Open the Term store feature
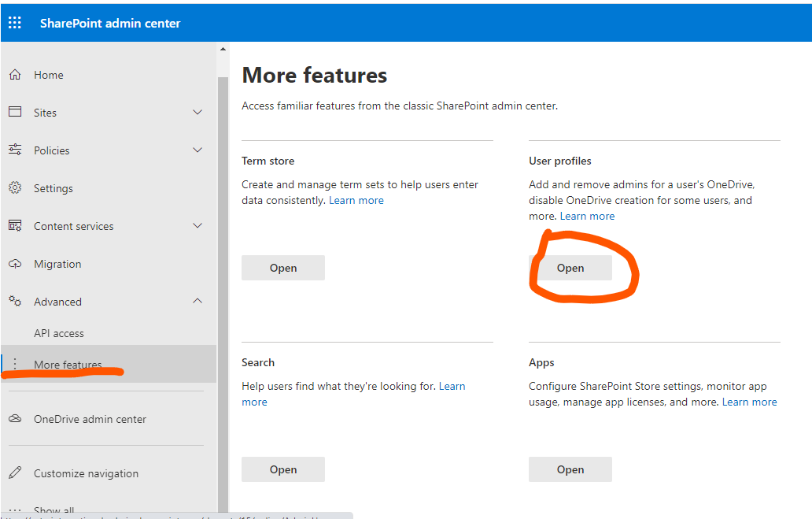This screenshot has width=812, height=519. (x=283, y=268)
